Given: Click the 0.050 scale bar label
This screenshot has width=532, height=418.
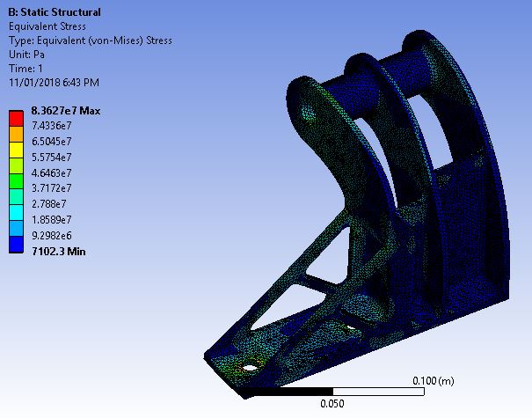Looking at the screenshot, I should 331,402.
